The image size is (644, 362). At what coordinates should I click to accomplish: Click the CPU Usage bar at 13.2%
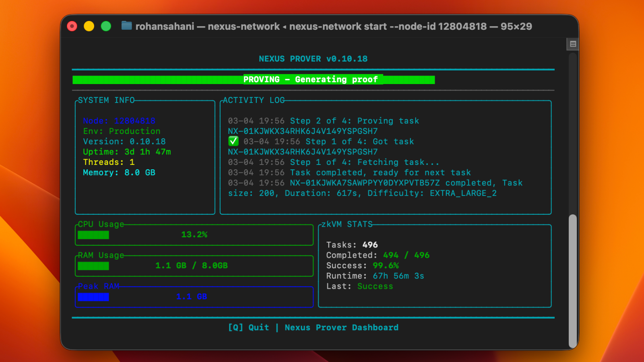(194, 235)
